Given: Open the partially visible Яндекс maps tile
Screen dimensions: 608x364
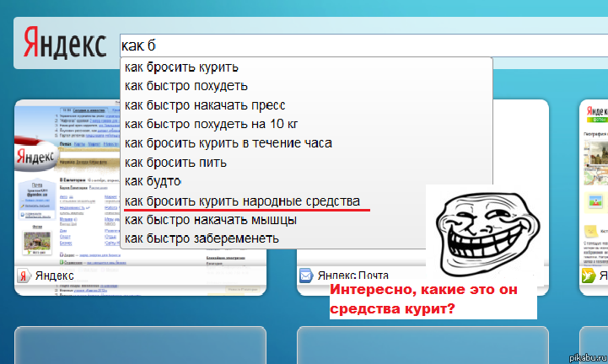Looking at the screenshot, I should click(594, 198).
